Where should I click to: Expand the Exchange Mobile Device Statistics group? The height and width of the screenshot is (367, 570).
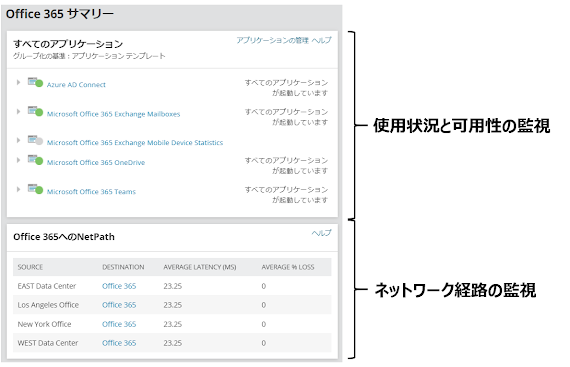(x=18, y=140)
